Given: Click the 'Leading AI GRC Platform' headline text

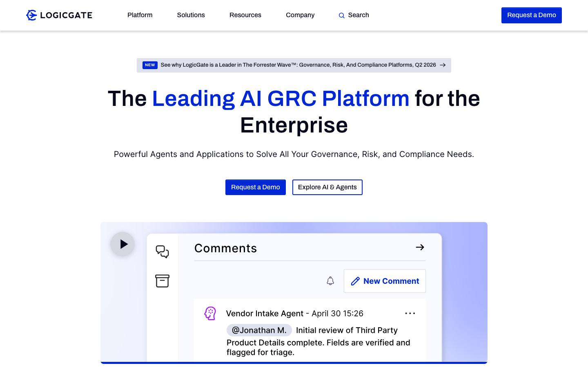Looking at the screenshot, I should pos(281,99).
